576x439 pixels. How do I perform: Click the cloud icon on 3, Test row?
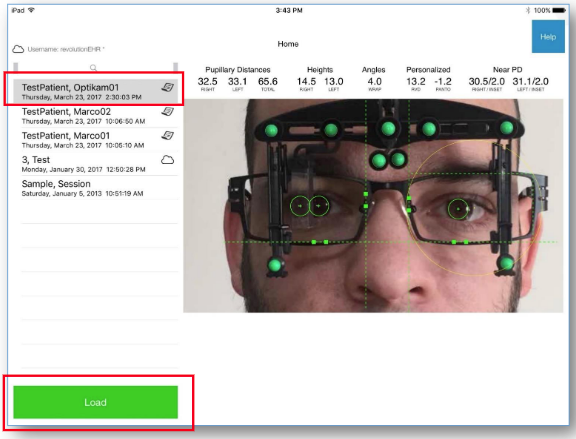[x=168, y=160]
